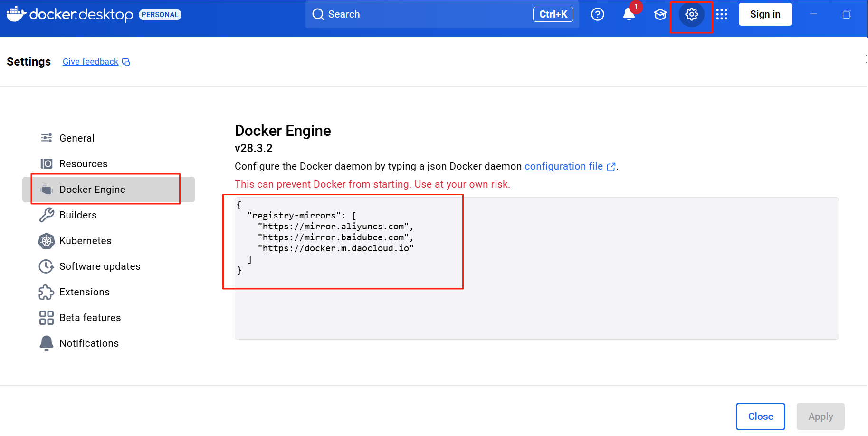The image size is (868, 436).
Task: Click the Docker Engine heading
Action: pyautogui.click(x=283, y=131)
